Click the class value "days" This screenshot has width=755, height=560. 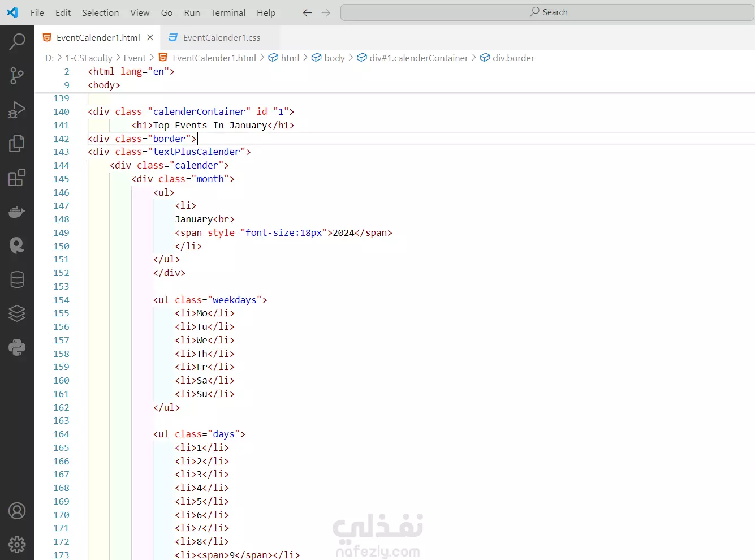223,434
